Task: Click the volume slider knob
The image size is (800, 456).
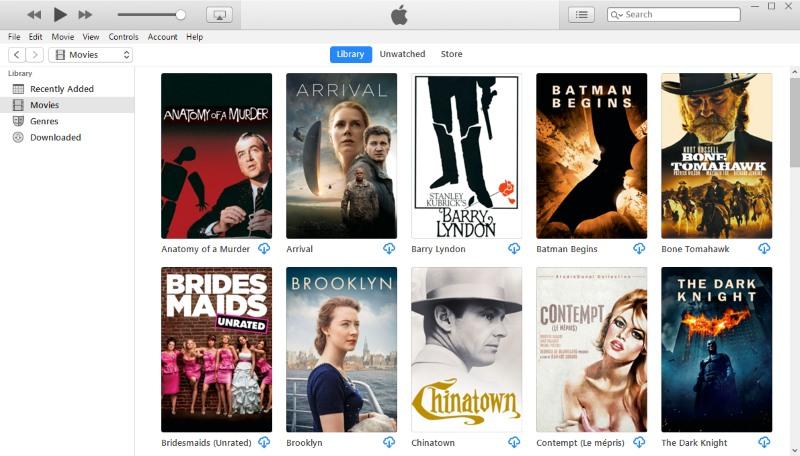Action: 180,15
